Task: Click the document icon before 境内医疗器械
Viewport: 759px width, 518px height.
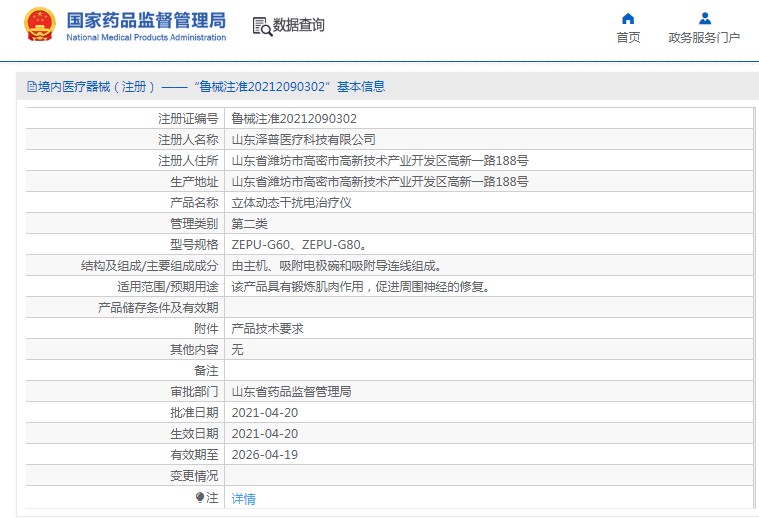Action: pyautogui.click(x=31, y=87)
